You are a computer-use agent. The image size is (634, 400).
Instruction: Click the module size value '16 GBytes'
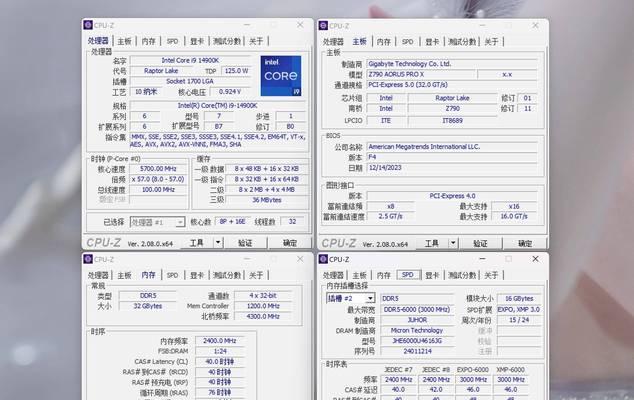519,298
